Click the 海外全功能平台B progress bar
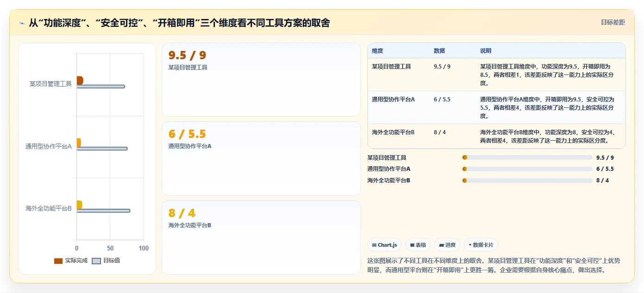644x293 pixels. point(527,181)
